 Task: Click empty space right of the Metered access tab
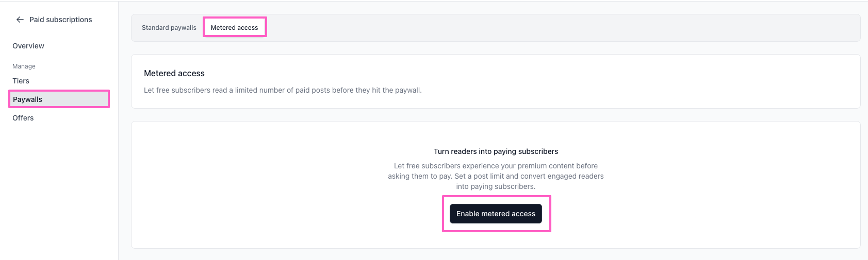click(562, 28)
